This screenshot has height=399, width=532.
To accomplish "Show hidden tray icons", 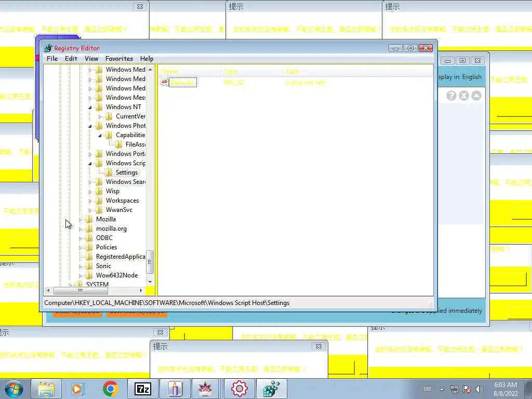I will pyautogui.click(x=442, y=389).
